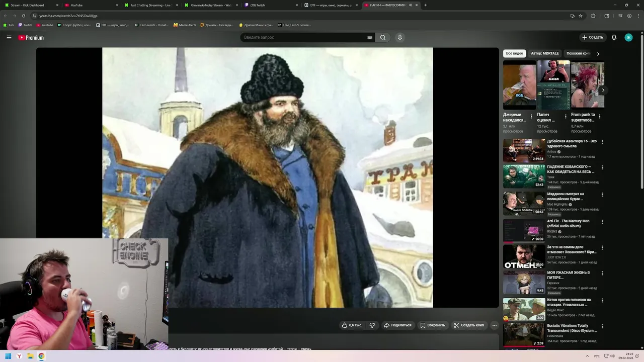Show hidden tray icons chevron
This screenshot has width=644, height=362.
587,356
